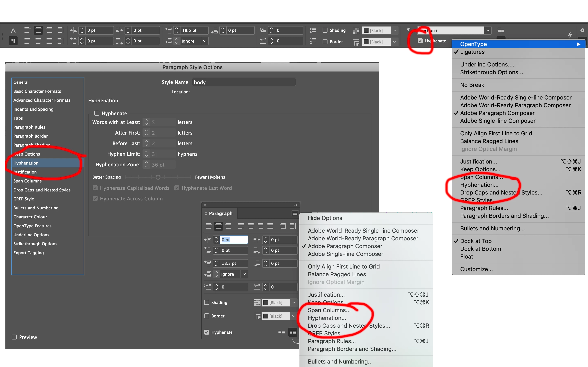Select Keep Options in style category list

[27, 154]
